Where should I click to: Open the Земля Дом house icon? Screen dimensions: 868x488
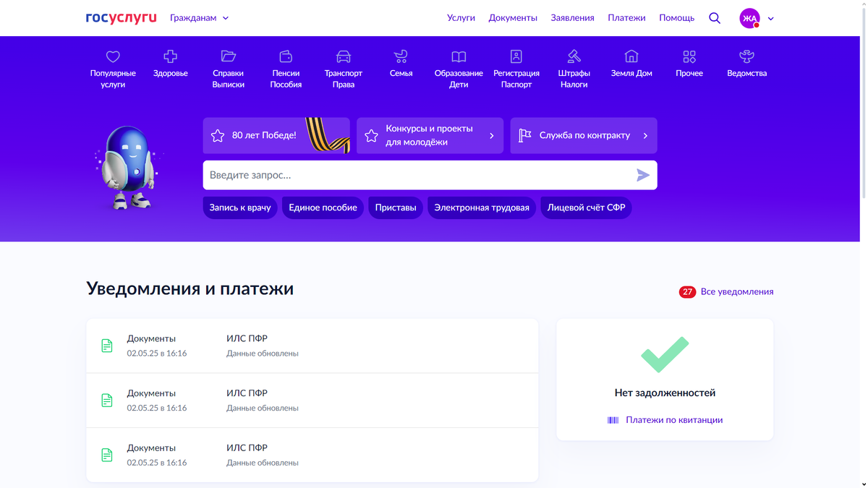pyautogui.click(x=631, y=56)
